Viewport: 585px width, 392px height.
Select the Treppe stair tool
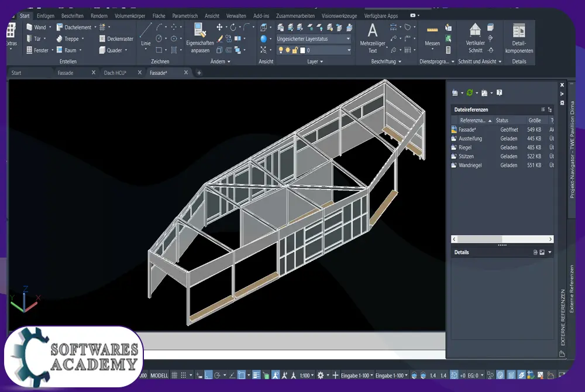tap(67, 39)
